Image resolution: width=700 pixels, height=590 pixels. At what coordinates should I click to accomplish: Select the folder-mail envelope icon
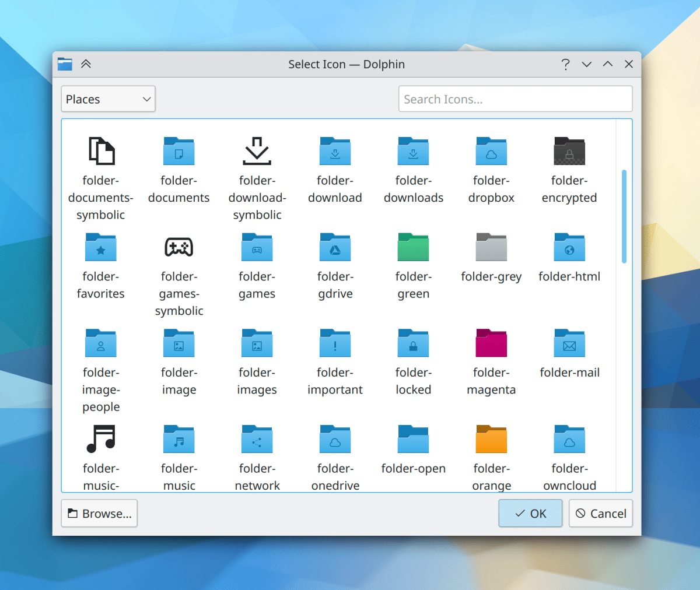569,343
